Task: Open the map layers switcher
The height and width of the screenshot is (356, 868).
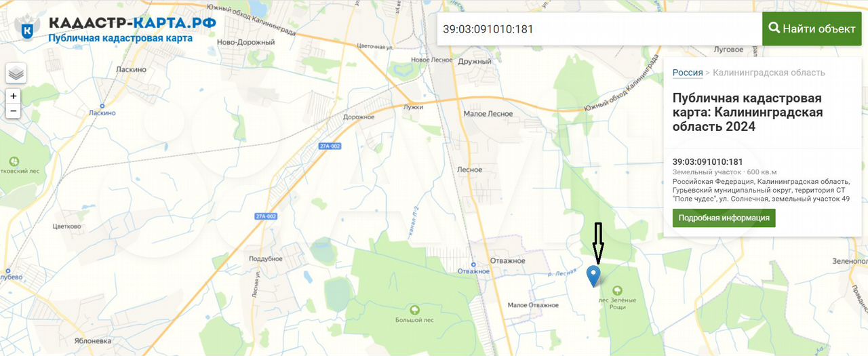Action: [16, 73]
